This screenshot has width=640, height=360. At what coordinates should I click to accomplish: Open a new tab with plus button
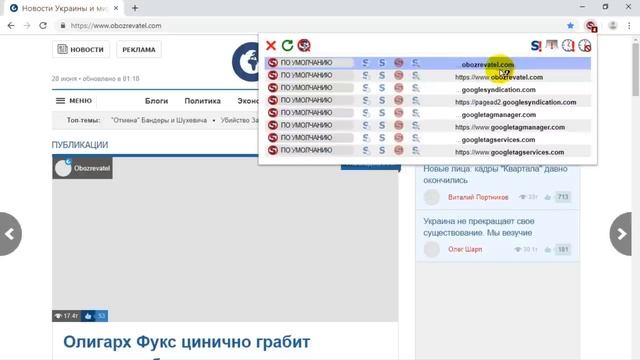(x=135, y=8)
